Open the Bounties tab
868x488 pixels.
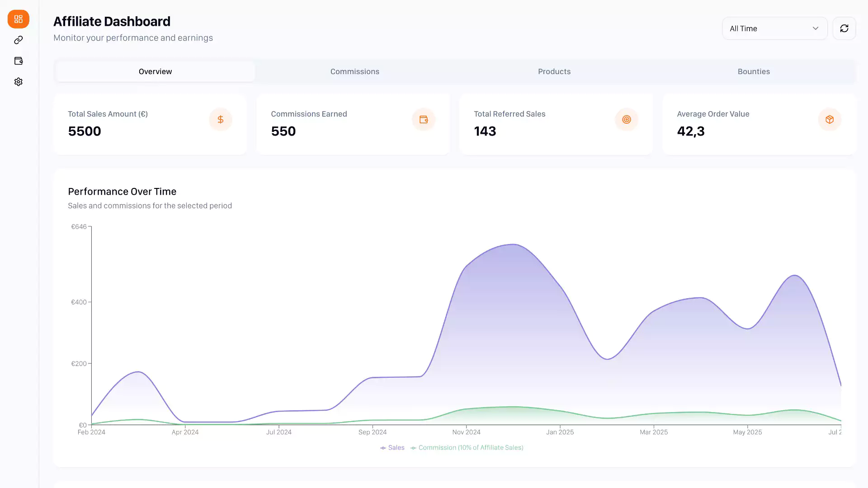click(753, 71)
